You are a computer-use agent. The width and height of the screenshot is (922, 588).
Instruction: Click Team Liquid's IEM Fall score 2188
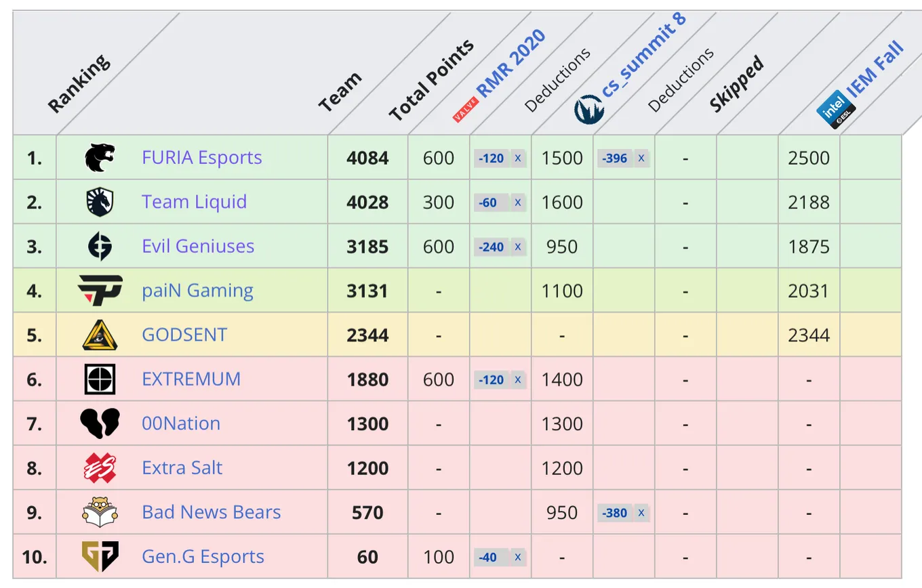[809, 202]
